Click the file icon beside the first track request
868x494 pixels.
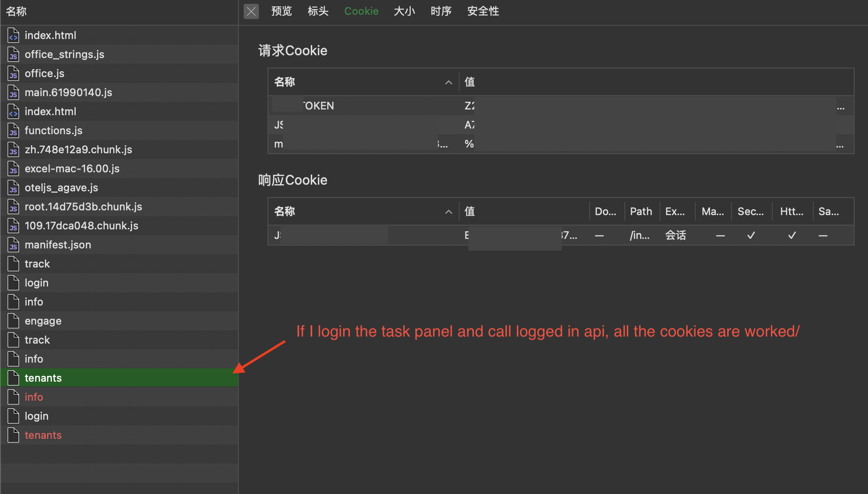[13, 264]
